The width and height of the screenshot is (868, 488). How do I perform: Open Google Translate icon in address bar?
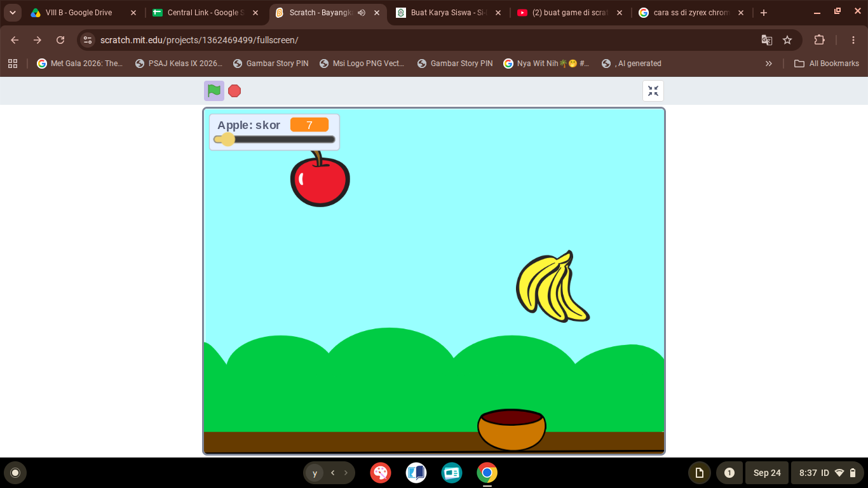tap(767, 40)
